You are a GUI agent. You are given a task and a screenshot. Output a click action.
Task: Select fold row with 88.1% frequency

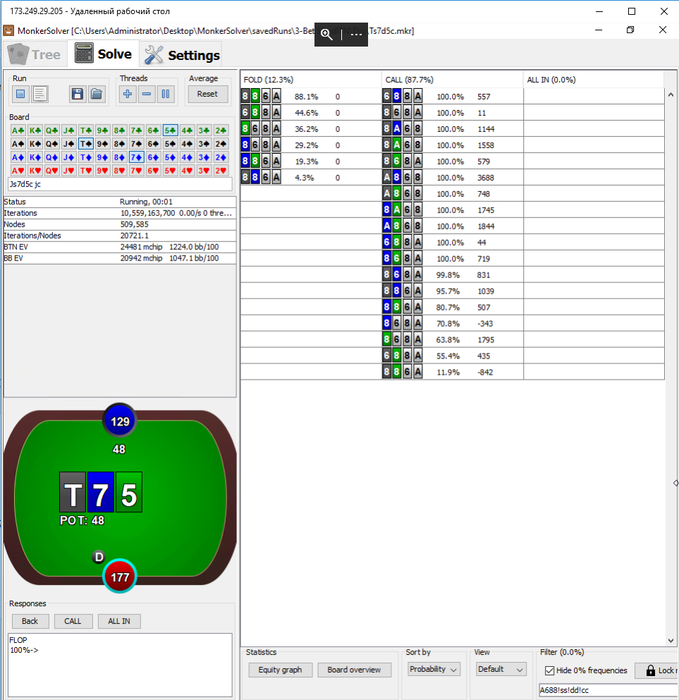pyautogui.click(x=311, y=96)
